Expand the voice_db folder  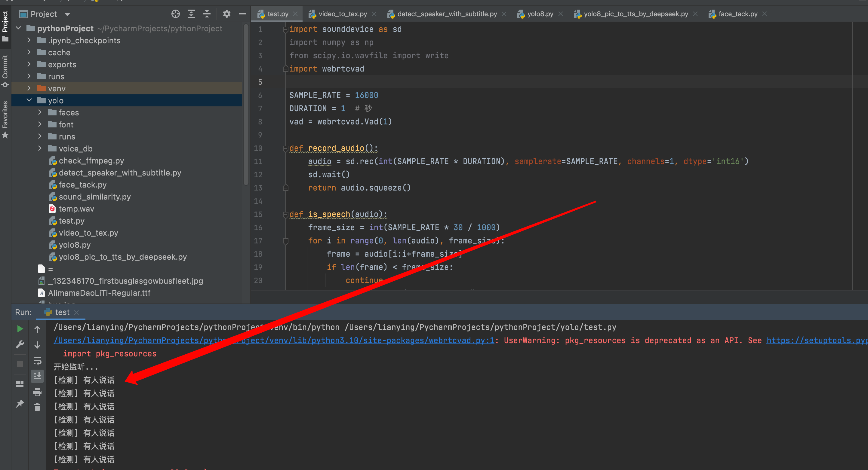click(x=40, y=148)
